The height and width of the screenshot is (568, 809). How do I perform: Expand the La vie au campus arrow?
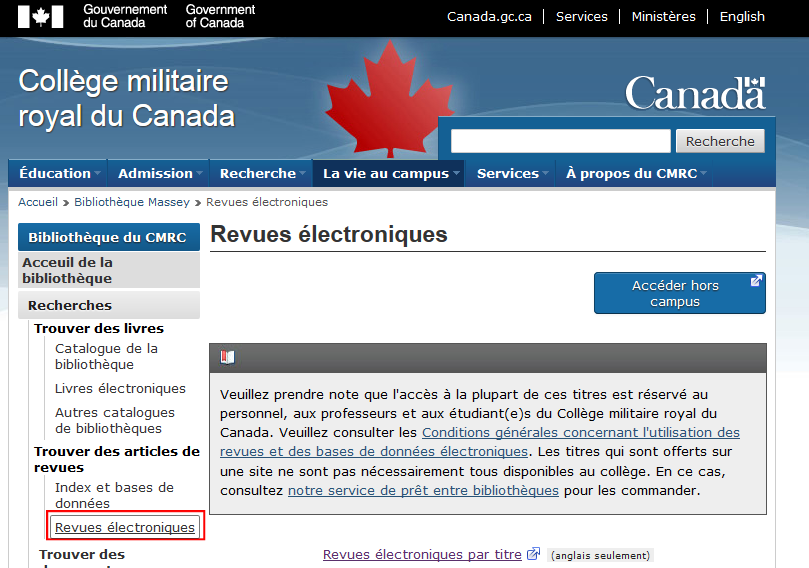tap(456, 174)
